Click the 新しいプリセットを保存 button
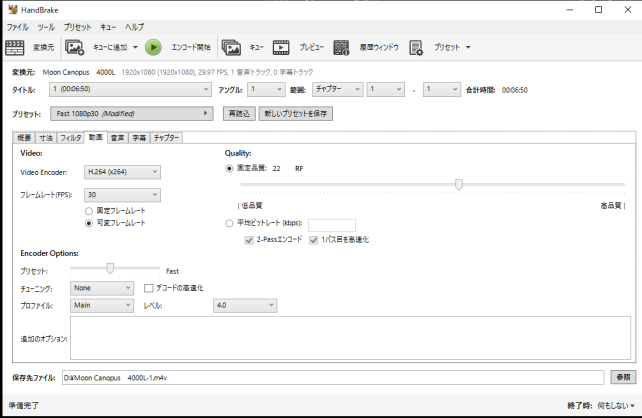This screenshot has width=642, height=418. pyautogui.click(x=296, y=113)
